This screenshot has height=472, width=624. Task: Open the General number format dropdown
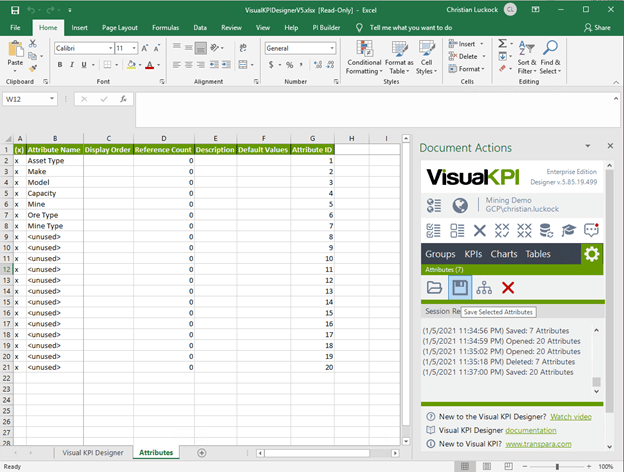point(332,48)
